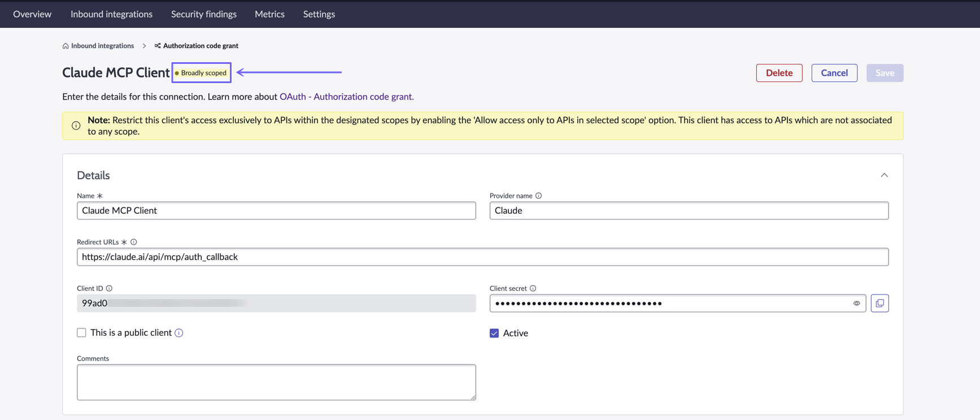
Task: Click the Broadly scoped status badge
Action: [201, 73]
